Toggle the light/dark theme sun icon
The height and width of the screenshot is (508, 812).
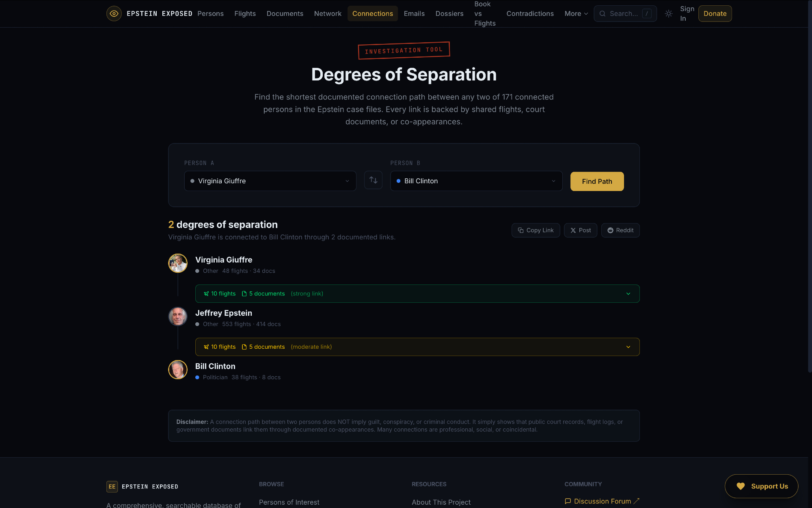point(669,14)
